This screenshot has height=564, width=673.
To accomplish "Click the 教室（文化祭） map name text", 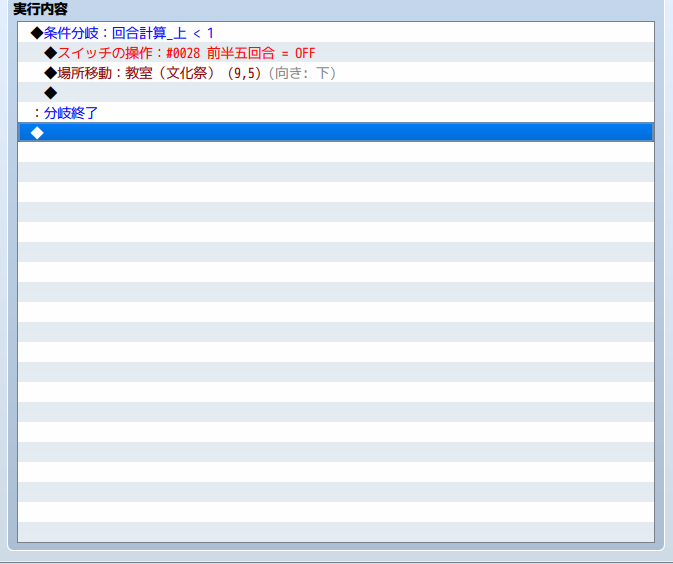I will click(169, 73).
